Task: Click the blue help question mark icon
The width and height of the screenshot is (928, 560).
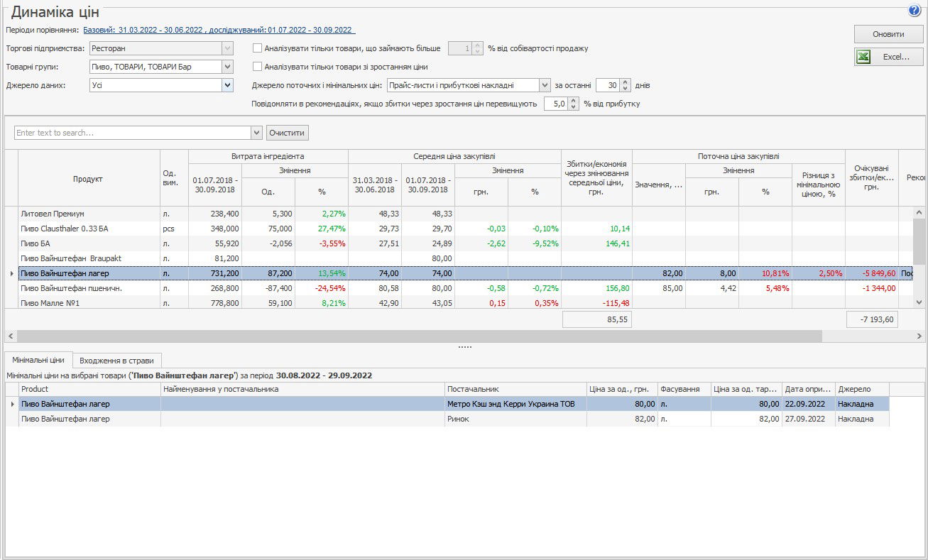Action: (x=914, y=10)
